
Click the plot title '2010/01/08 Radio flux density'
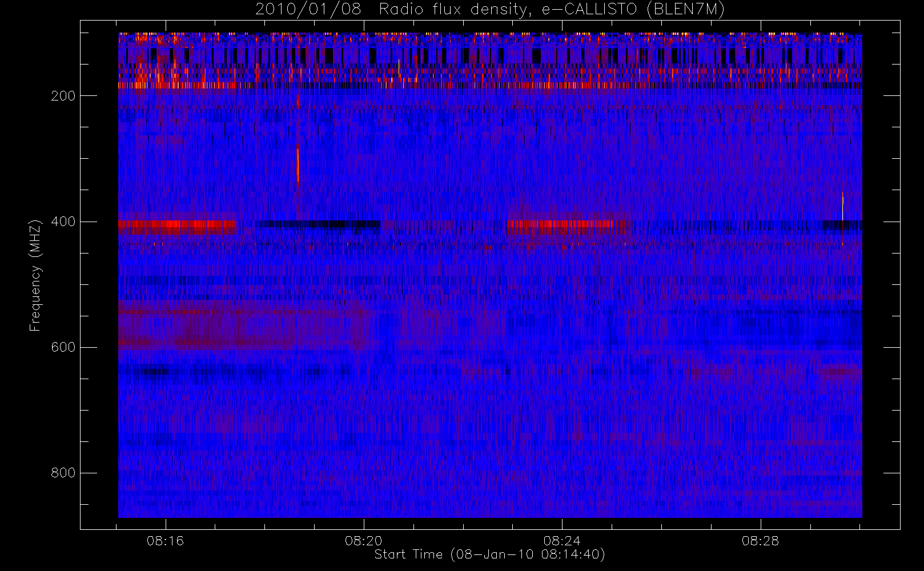click(x=490, y=10)
